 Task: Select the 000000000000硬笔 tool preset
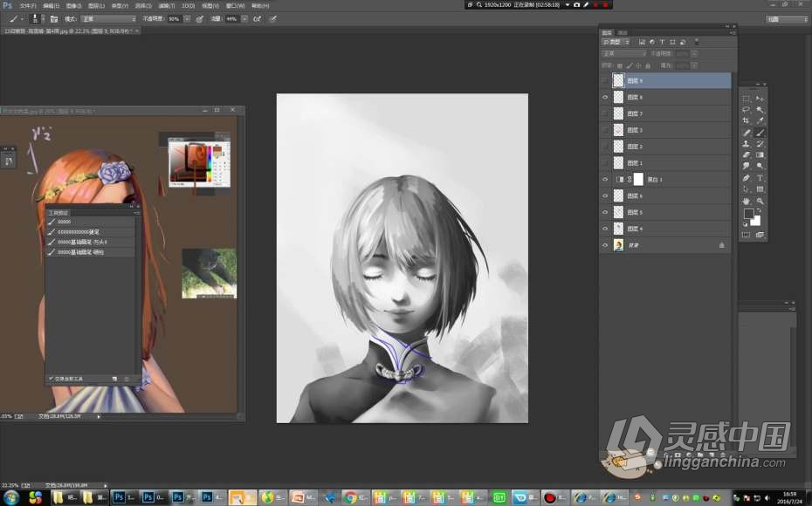point(91,232)
